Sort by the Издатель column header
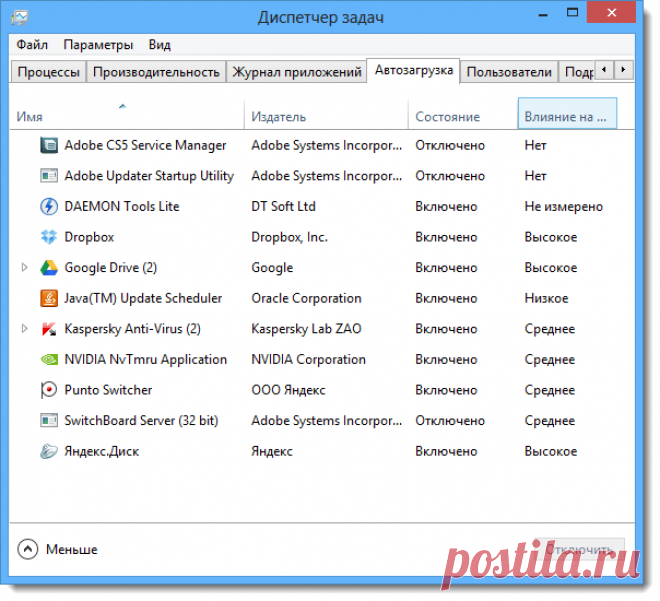This screenshot has height=601, width=660. pyautogui.click(x=326, y=114)
